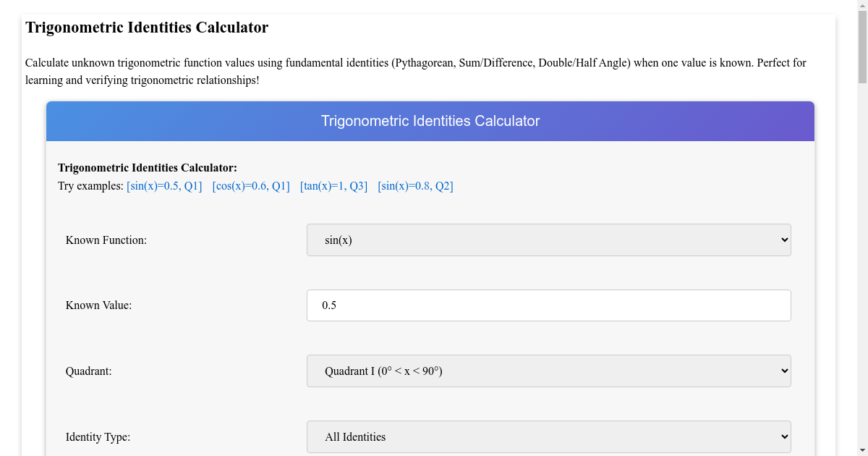The width and height of the screenshot is (868, 456).
Task: Click the gradient calculator header banner
Action: tap(430, 121)
